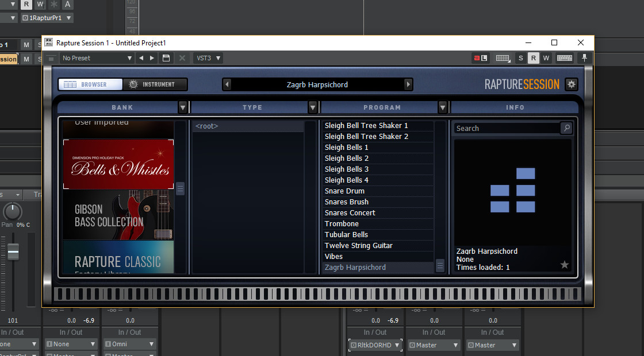Click the pushpin icon to pin the plugin
The width and height of the screenshot is (644, 356).
click(583, 57)
